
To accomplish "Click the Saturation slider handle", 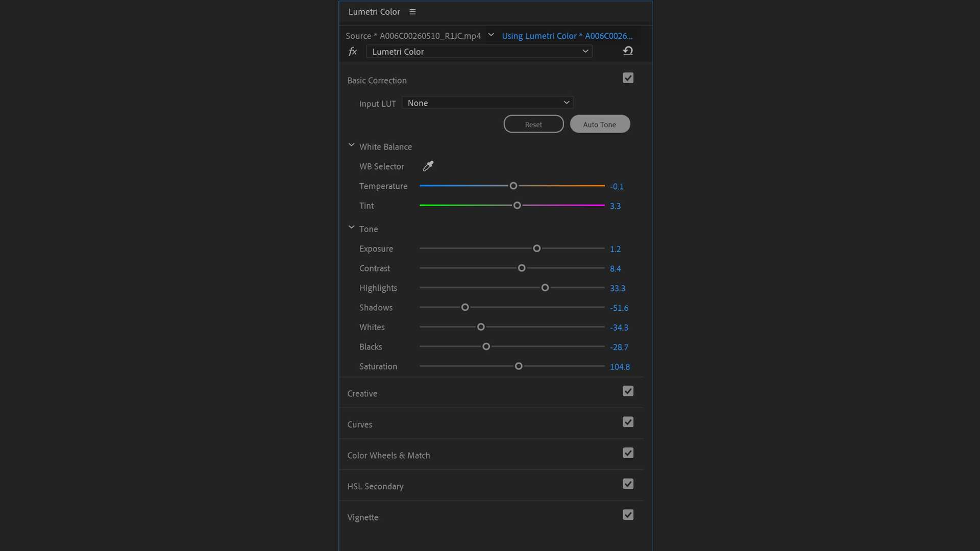I will (519, 366).
